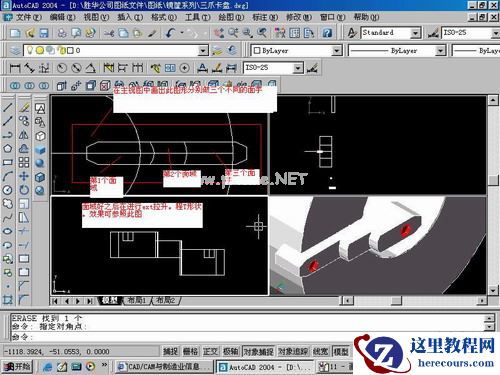
Task: Select the Rotate tool in modify toolbar
Action: pos(24,190)
